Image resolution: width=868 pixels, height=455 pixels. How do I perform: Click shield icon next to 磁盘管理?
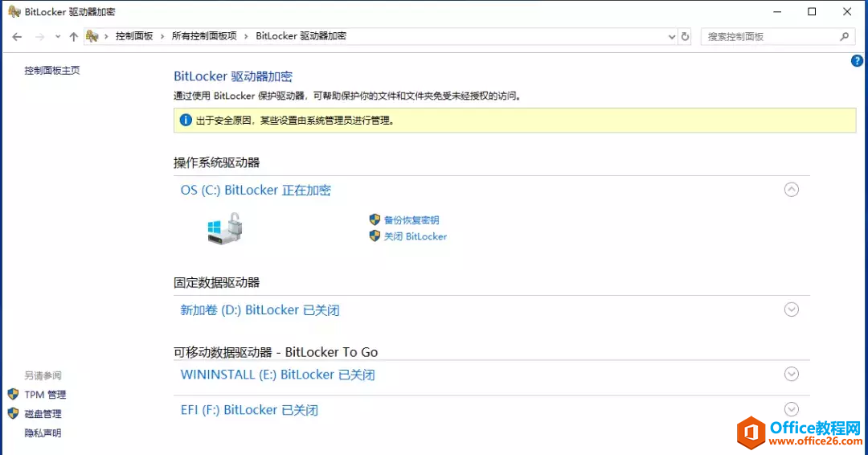[14, 413]
